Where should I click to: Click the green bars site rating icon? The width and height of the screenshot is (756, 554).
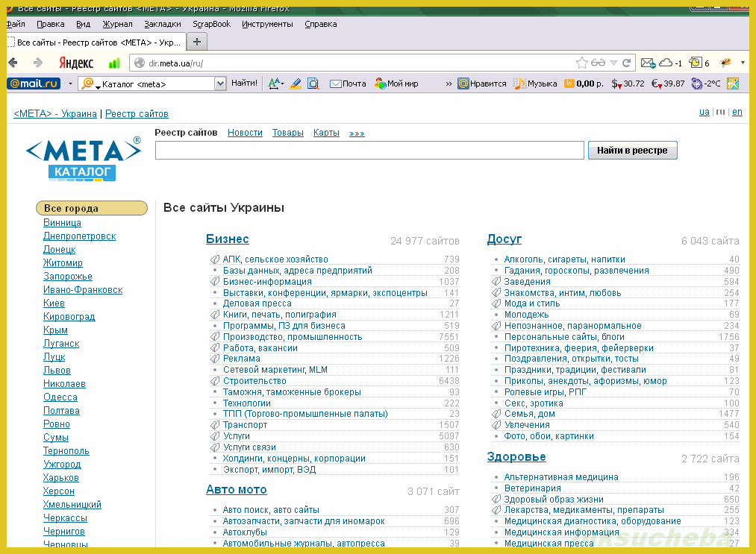pos(114,63)
